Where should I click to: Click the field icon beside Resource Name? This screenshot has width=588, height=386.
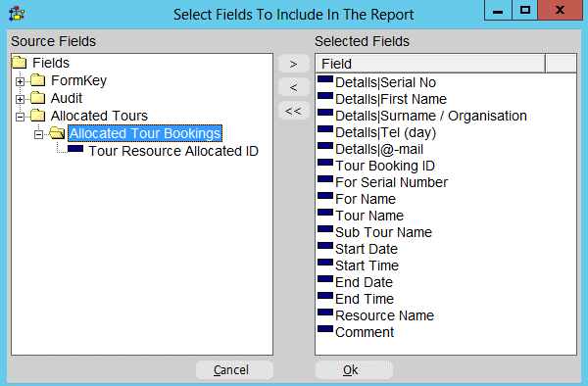[325, 313]
